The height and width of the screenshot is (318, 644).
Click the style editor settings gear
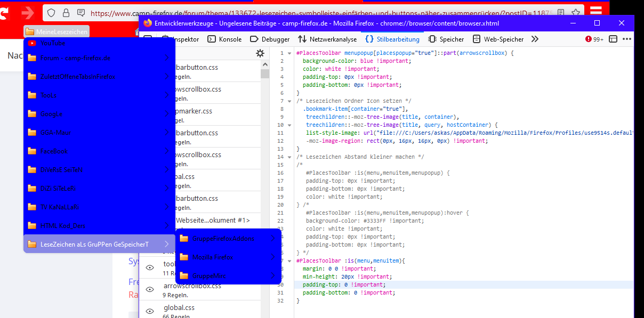tap(260, 53)
